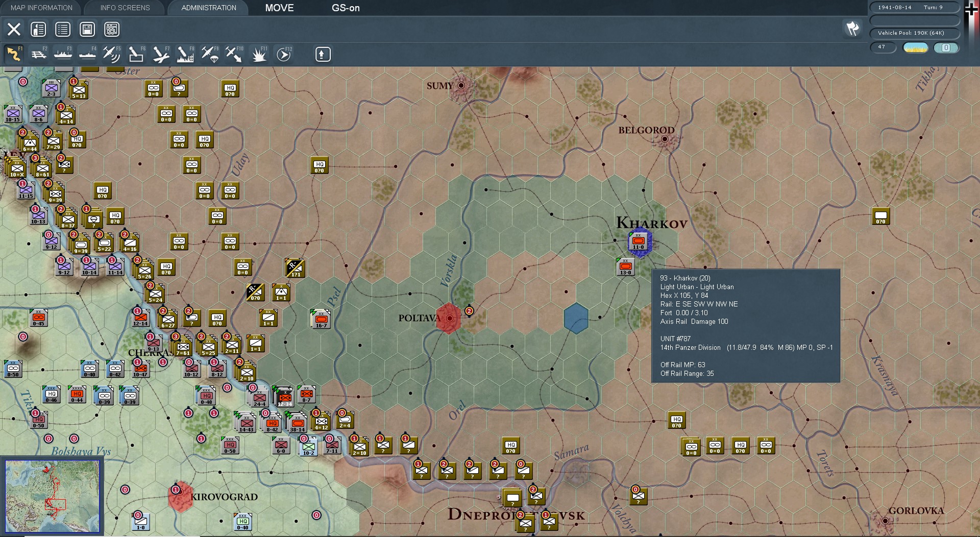Viewport: 980px width, 537px height.
Task: Click the red Kirovograd city hex
Action: click(x=181, y=497)
